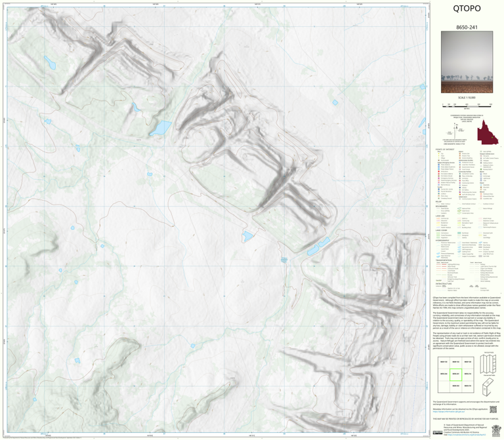504x440 pixels.
Task: Click the horizontal folds map diagram
Action: pyautogui.click(x=489, y=363)
